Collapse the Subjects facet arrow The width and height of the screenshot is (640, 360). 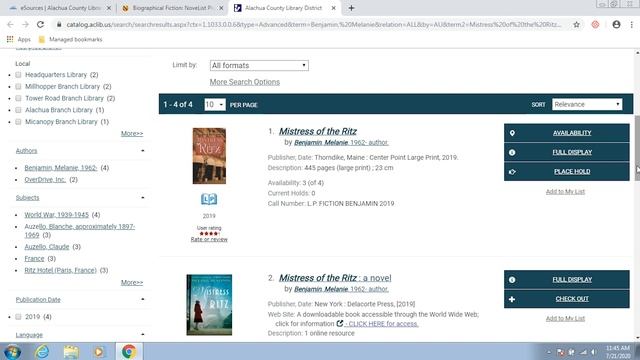pyautogui.click(x=142, y=198)
